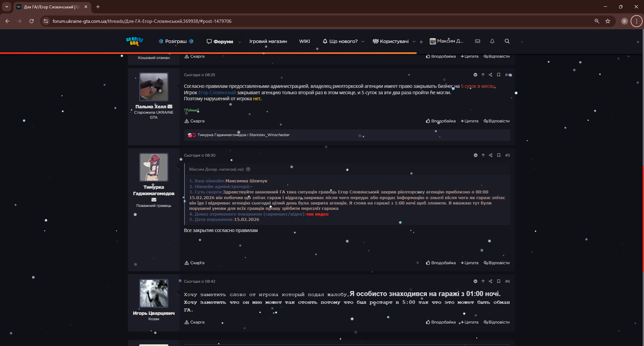Share post #6 via share icon
This screenshot has height=346, width=644.
pos(491,282)
